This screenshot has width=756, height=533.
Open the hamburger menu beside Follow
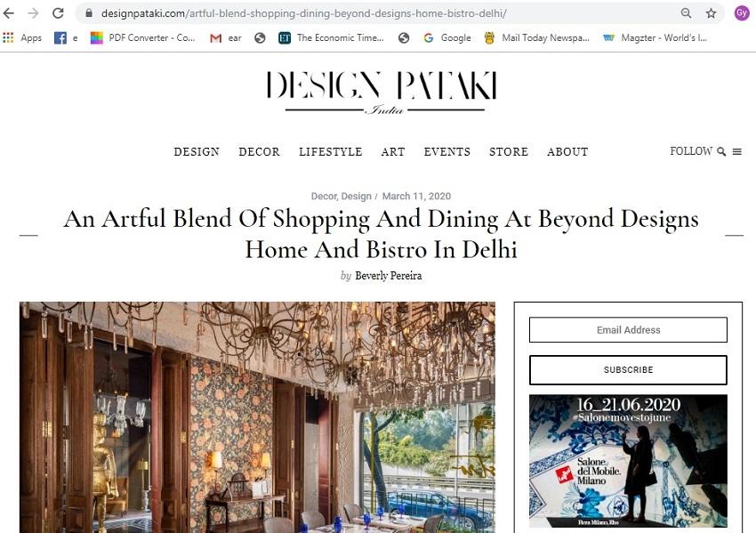[736, 151]
